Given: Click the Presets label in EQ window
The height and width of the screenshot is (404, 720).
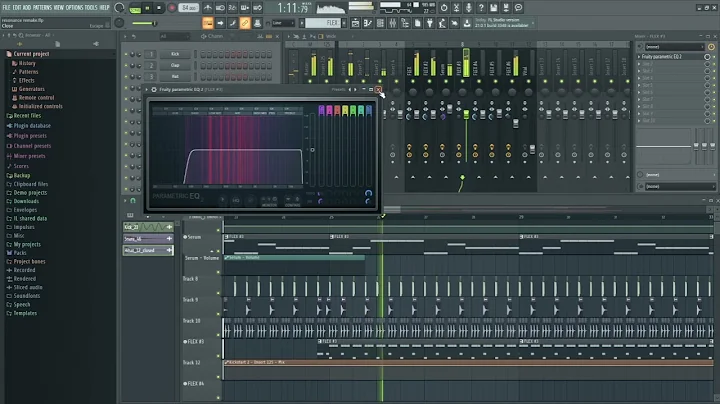Looking at the screenshot, I should pyautogui.click(x=338, y=90).
